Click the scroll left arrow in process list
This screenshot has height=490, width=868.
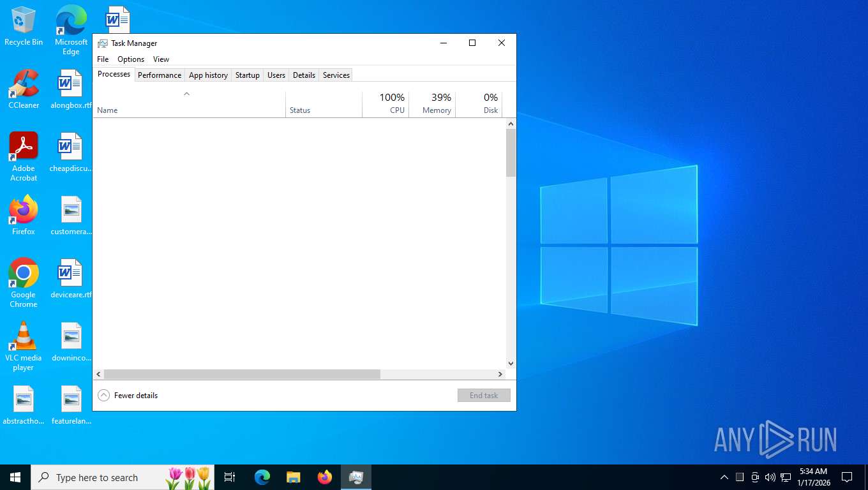pos(98,375)
